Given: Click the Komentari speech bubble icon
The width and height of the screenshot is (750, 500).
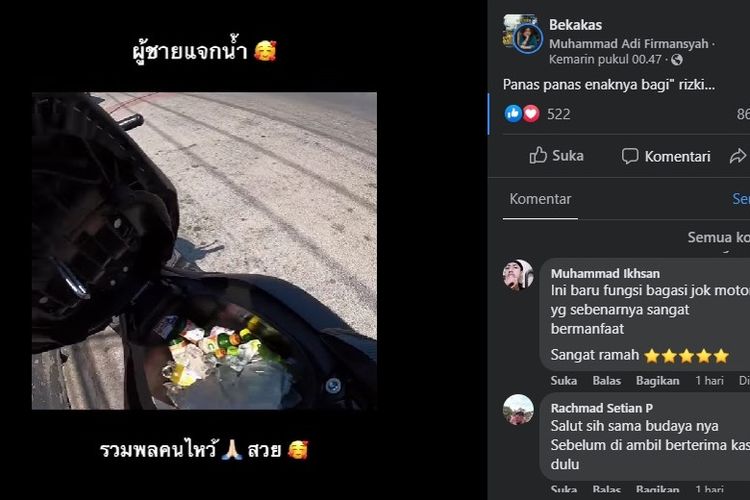Looking at the screenshot, I should tap(630, 156).
